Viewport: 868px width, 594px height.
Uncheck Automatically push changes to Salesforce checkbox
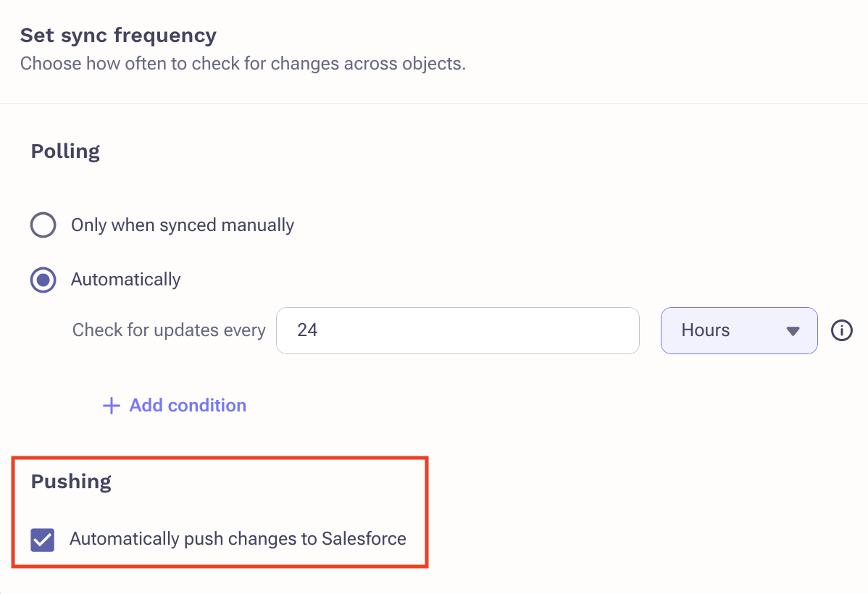(43, 540)
